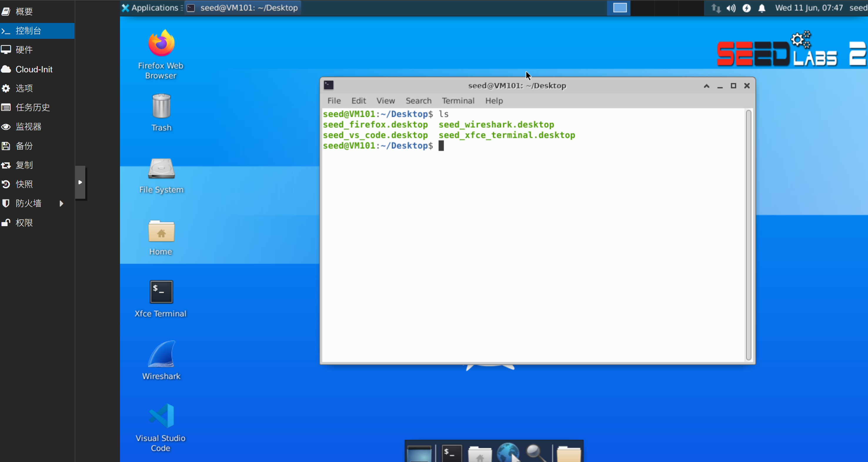Launch the terminal emulator from bottom dock

click(x=452, y=453)
